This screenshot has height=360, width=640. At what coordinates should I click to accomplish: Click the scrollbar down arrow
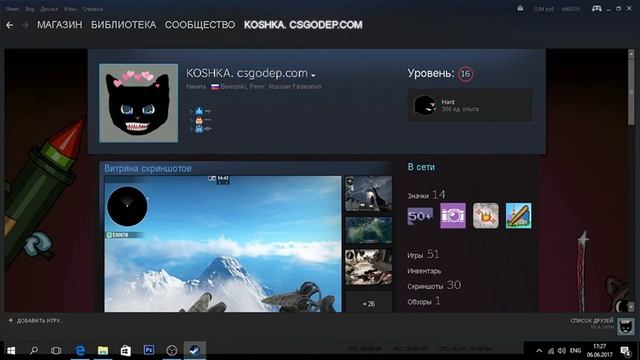(x=631, y=306)
